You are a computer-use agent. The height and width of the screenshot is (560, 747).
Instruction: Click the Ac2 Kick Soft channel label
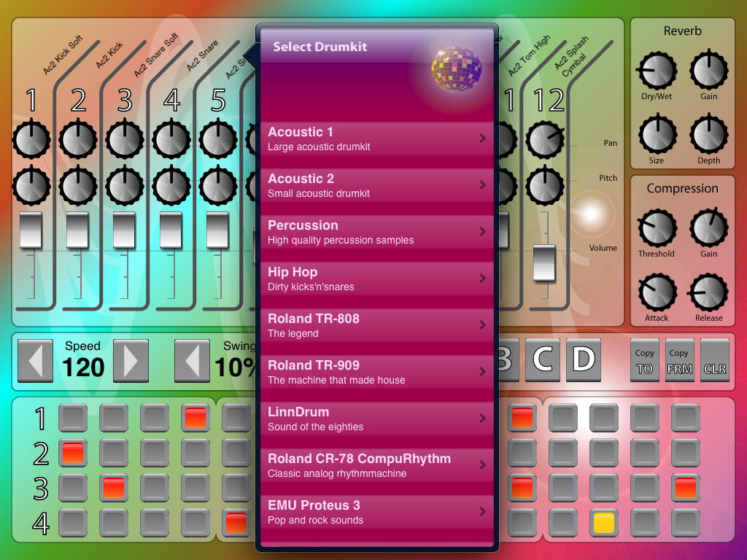[x=63, y=55]
